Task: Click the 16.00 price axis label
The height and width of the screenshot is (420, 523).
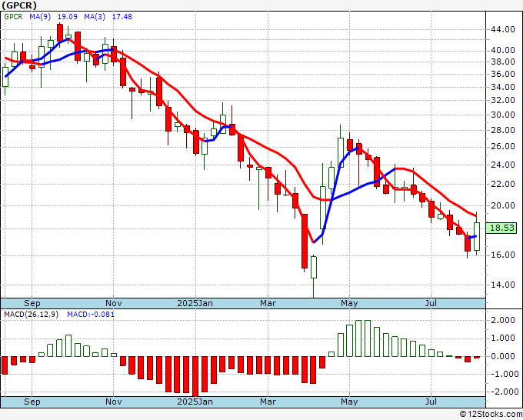Action: coord(503,255)
